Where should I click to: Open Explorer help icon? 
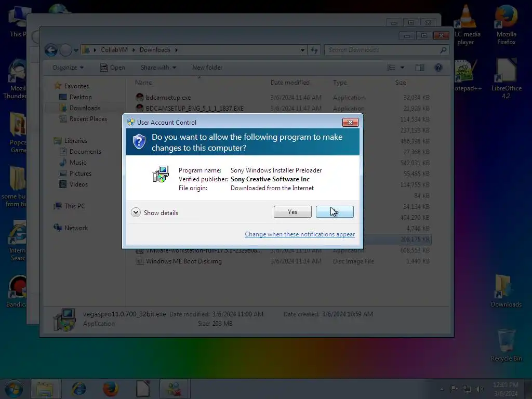pyautogui.click(x=438, y=68)
